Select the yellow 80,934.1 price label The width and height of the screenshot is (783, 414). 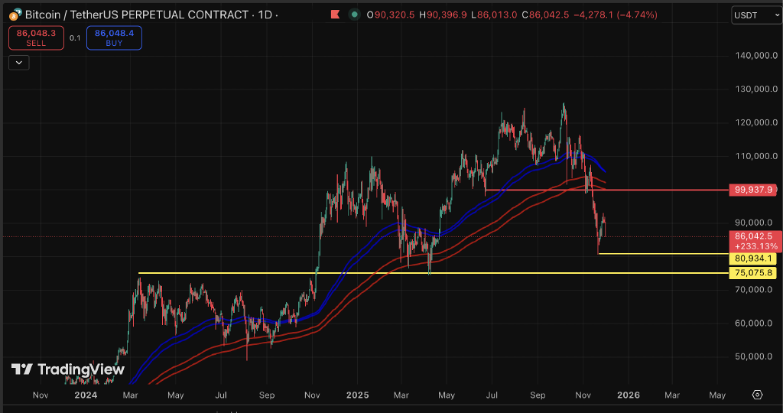coord(752,257)
